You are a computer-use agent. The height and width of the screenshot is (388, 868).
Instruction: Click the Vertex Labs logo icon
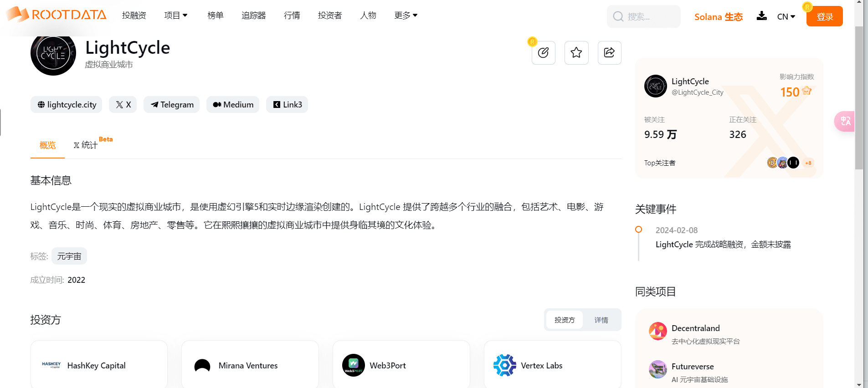pyautogui.click(x=505, y=365)
